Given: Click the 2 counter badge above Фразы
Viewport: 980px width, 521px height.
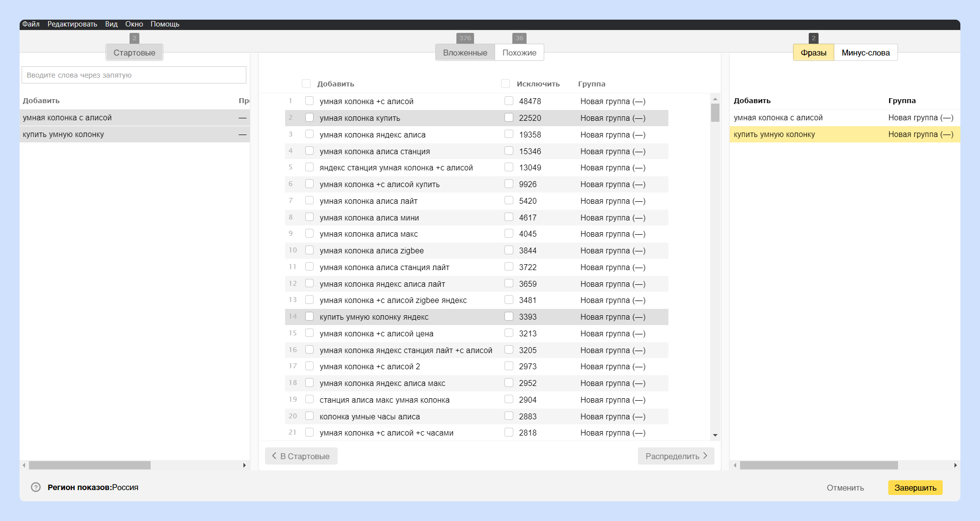Looking at the screenshot, I should 813,38.
